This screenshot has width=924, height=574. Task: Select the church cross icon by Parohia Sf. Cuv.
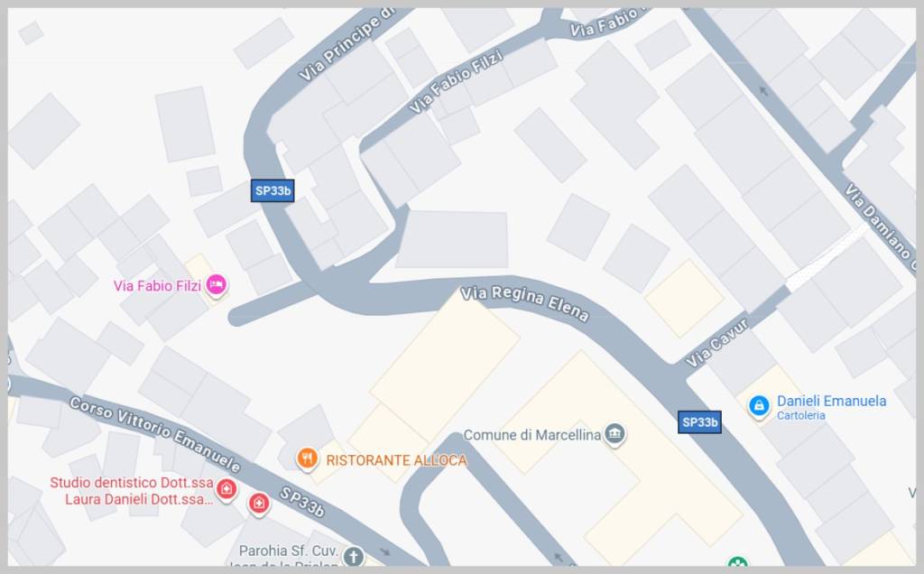pos(354,556)
